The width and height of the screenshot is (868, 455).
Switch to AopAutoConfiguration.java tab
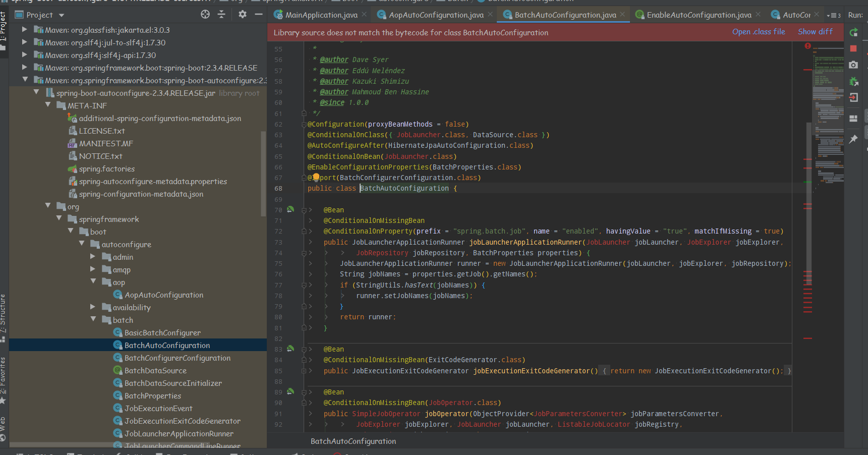[x=436, y=15]
